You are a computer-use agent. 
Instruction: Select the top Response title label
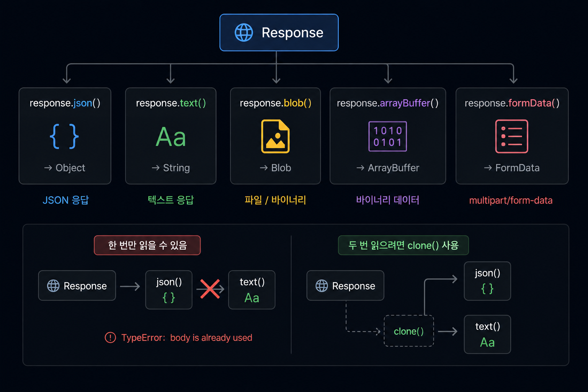[x=292, y=33]
